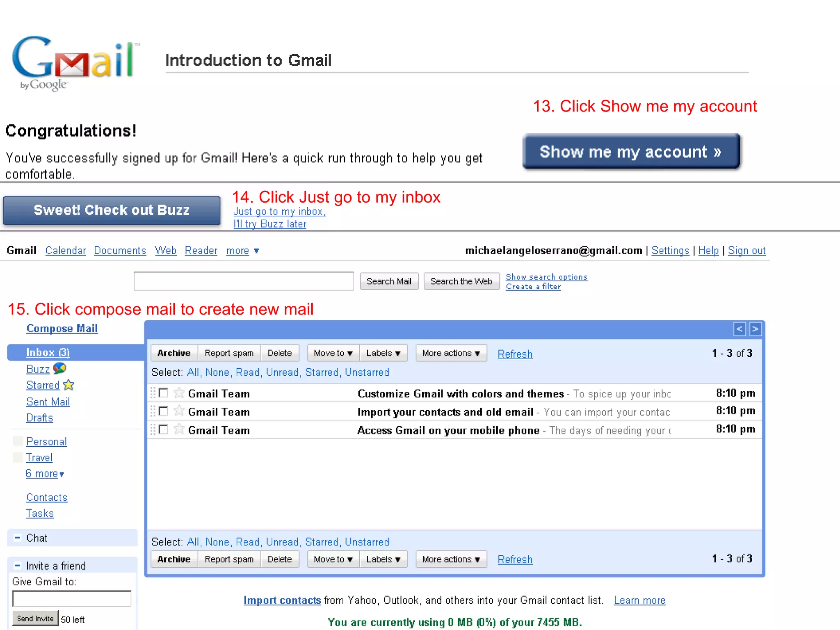Open the Drafts folder
This screenshot has width=840, height=630.
tap(40, 418)
